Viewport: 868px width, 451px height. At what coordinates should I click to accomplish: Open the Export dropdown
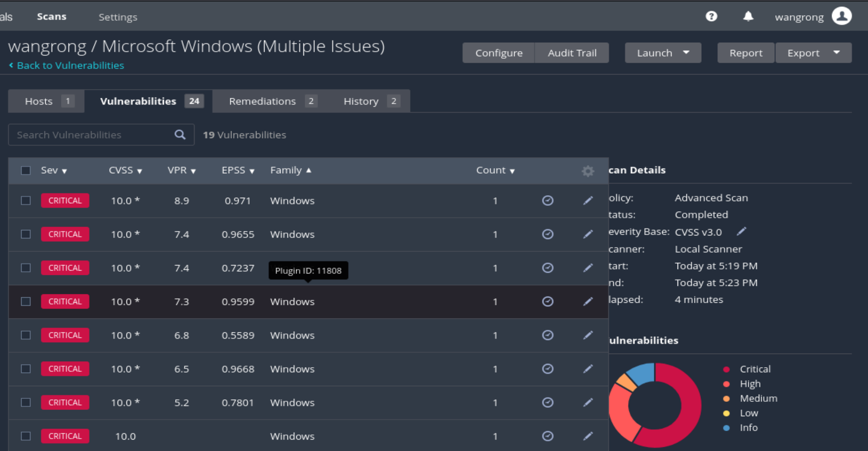tap(813, 53)
